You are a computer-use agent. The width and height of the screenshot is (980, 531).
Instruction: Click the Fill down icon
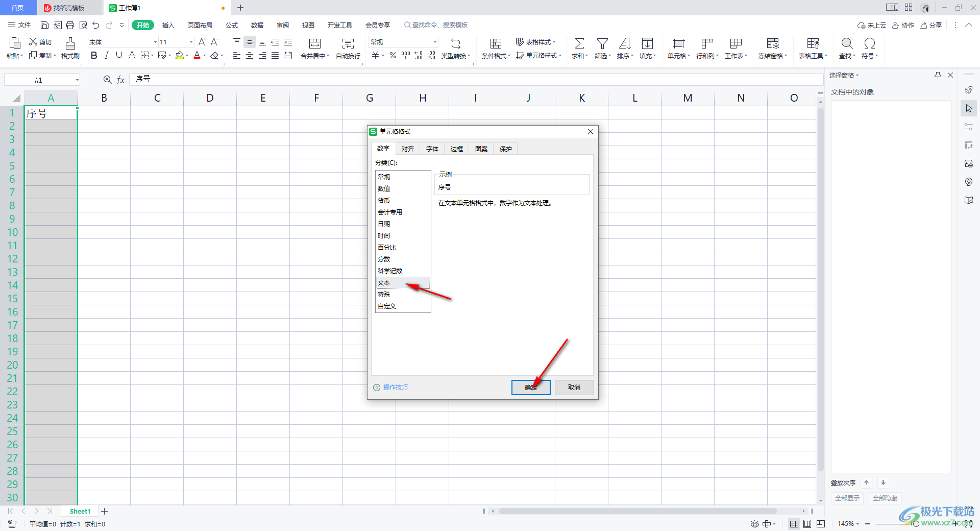pyautogui.click(x=647, y=43)
